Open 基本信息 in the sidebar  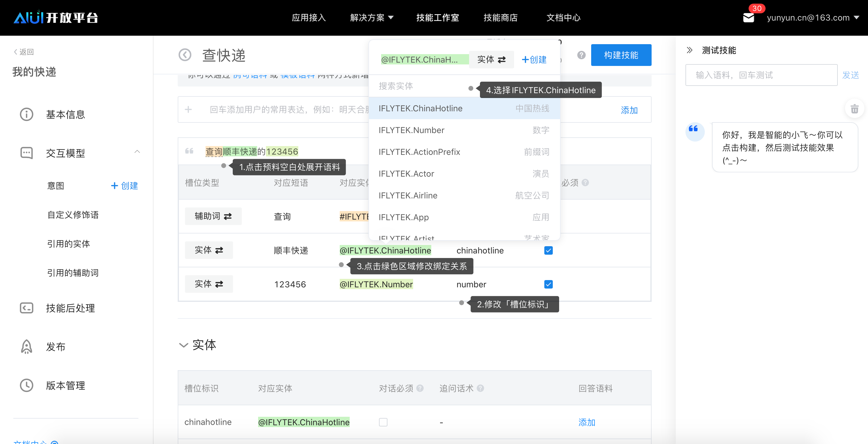point(65,115)
